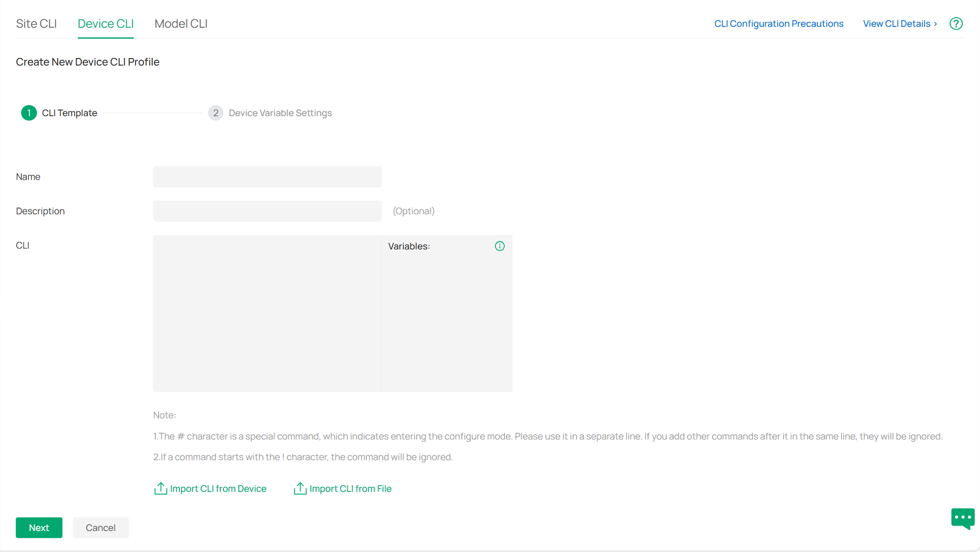Open the CLI Configuration Precautions link
The image size is (980, 553).
[779, 24]
